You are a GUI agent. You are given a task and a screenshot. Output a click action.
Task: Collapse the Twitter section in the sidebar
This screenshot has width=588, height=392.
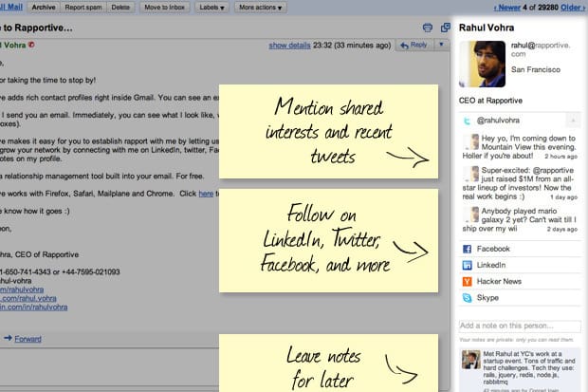(x=572, y=121)
